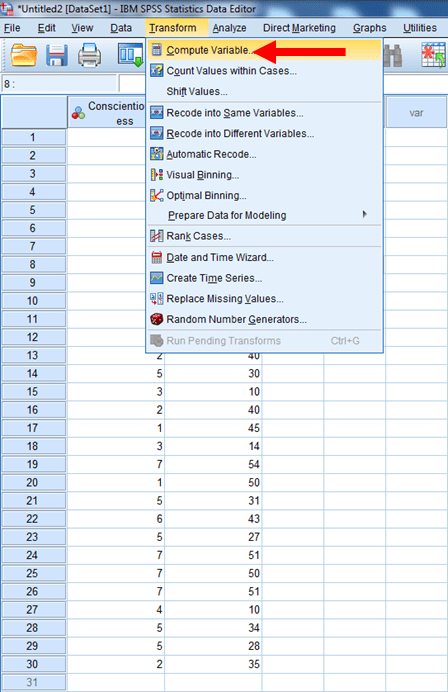Viewport: 448px width, 692px height.
Task: Click the Recode into Different Variables icon
Action: click(156, 133)
